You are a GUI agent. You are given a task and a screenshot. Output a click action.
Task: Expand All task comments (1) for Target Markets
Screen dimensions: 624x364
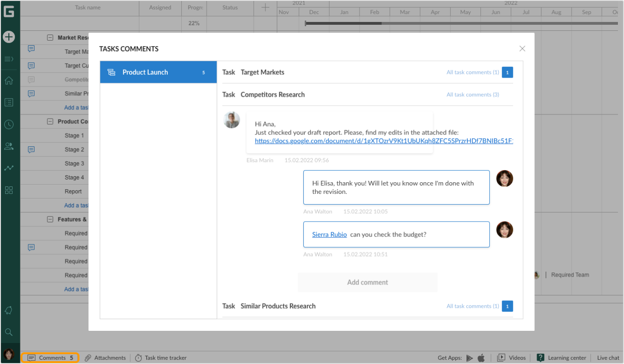tap(473, 72)
